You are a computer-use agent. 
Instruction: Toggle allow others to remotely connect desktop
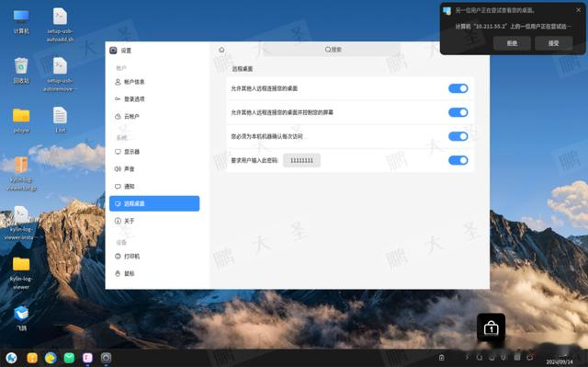pyautogui.click(x=458, y=88)
